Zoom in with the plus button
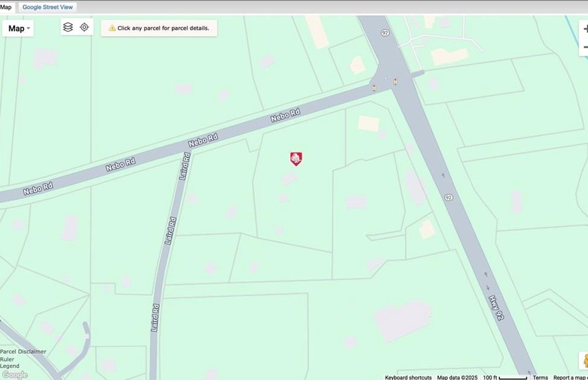 coord(584,29)
